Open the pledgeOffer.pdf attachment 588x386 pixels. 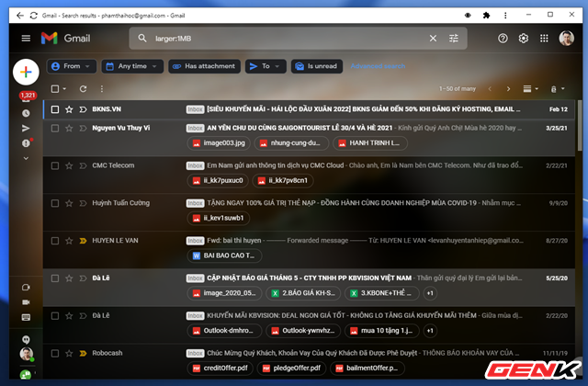(x=291, y=368)
